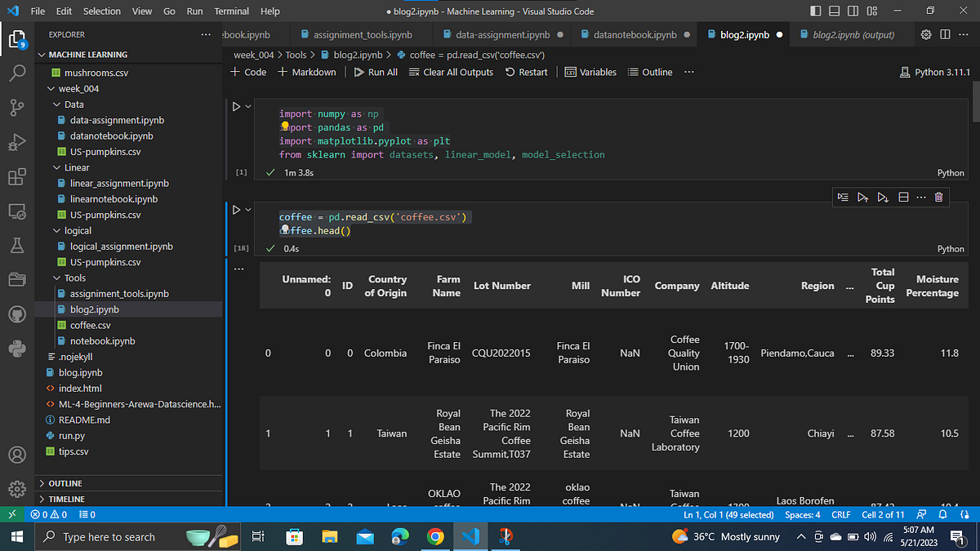The image size is (980, 551).
Task: Open the Extensions view
Action: [x=17, y=177]
